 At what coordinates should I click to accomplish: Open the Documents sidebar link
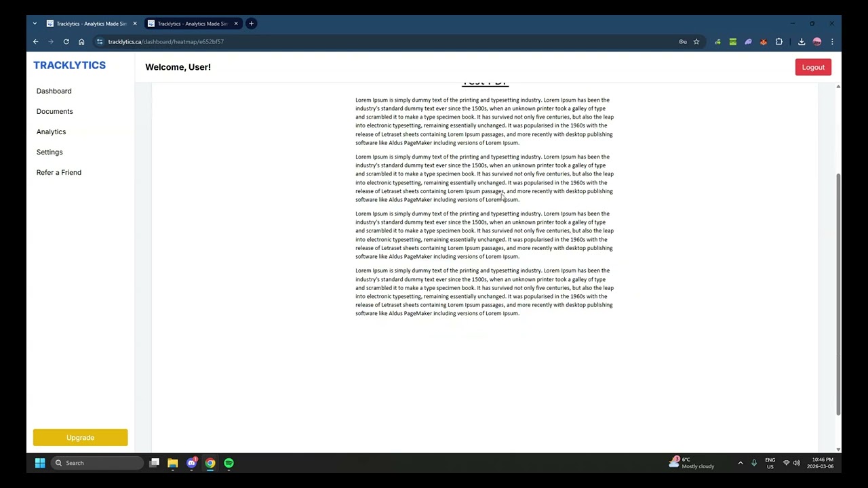coord(54,111)
